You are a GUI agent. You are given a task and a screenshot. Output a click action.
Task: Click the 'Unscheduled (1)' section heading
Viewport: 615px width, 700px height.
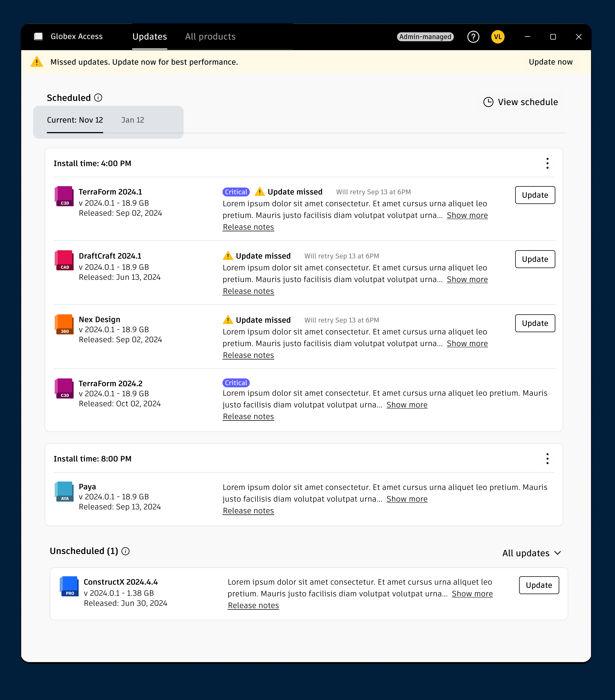84,551
